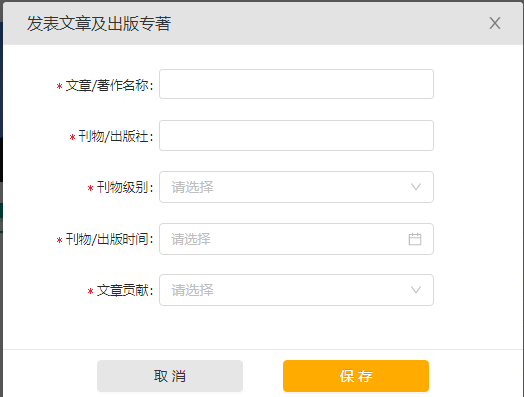This screenshot has width=524, height=397.
Task: Click the red asterisk beside 文章贡献
Action: coord(90,291)
